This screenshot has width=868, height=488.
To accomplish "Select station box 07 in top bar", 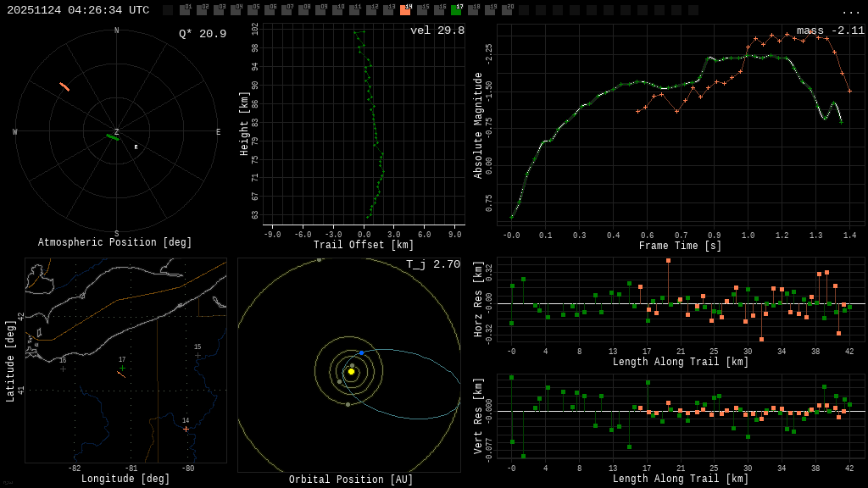I will point(287,10).
